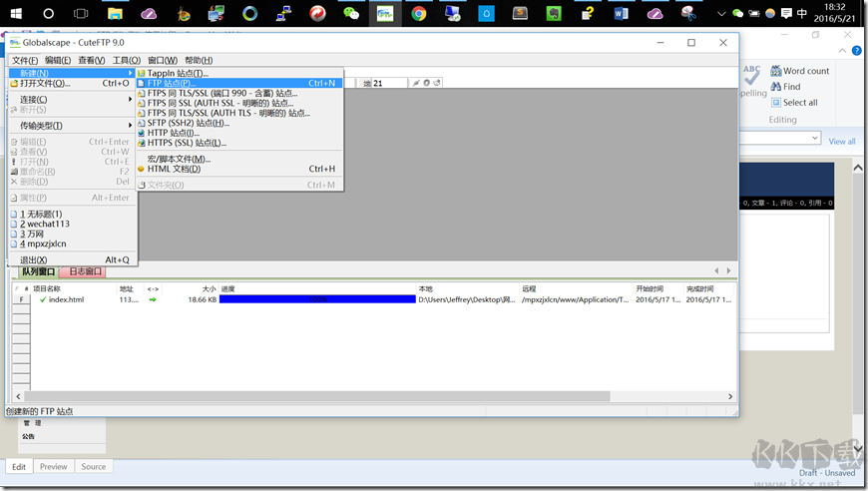Switch to the Source tab below
The image size is (868, 491).
point(94,467)
